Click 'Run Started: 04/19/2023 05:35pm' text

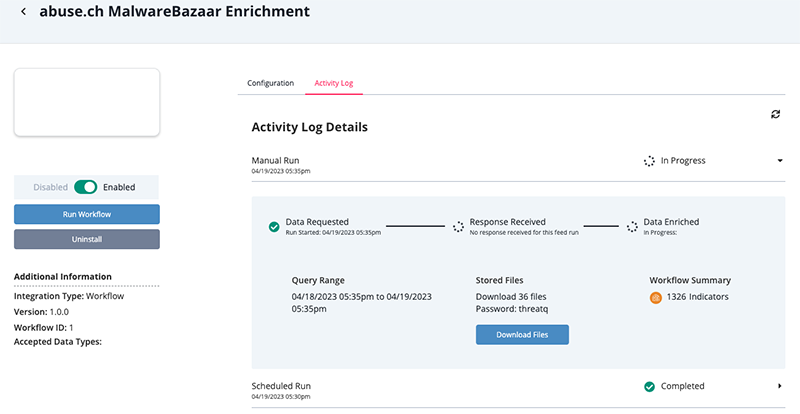(x=333, y=233)
